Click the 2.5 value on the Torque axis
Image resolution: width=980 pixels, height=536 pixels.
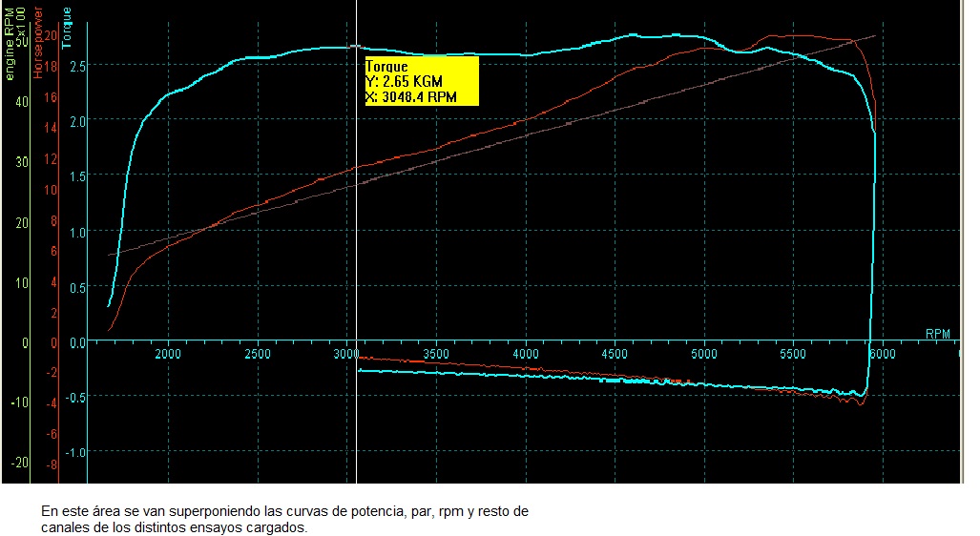[x=77, y=66]
